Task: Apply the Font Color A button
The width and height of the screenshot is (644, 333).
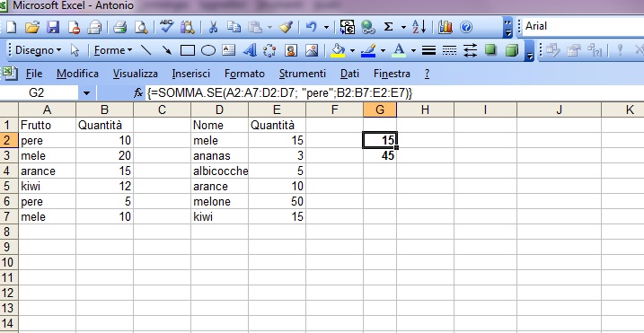Action: (399, 50)
